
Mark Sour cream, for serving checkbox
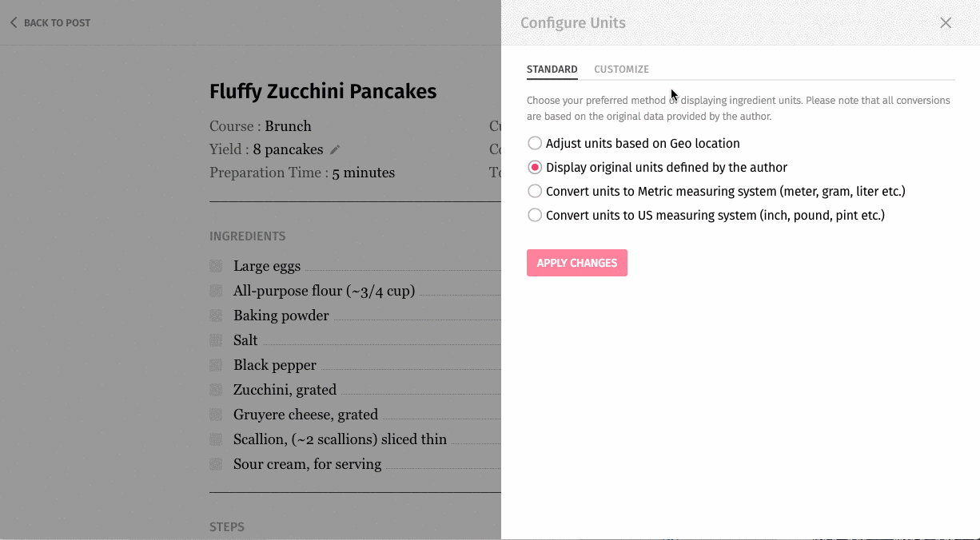(216, 464)
